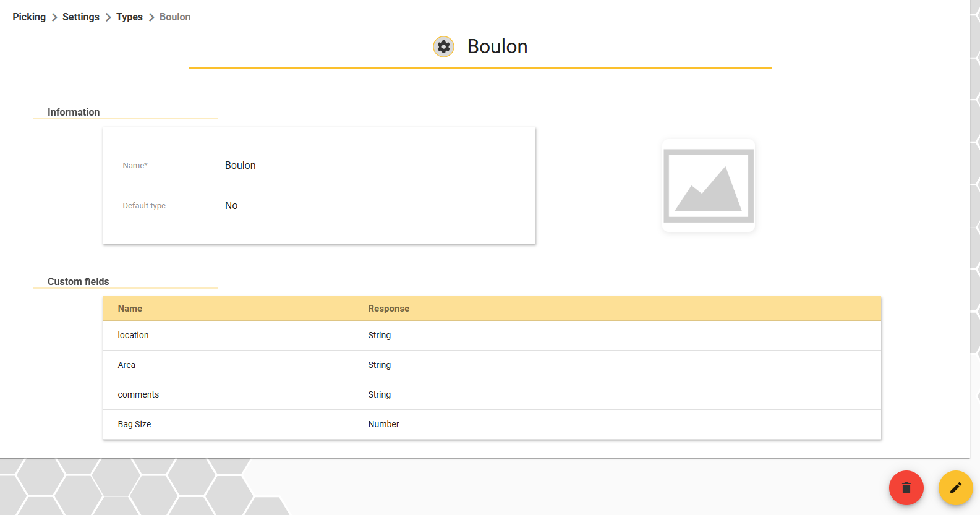Navigate to Types breadcrumb
Image resolution: width=980 pixels, height=515 pixels.
coord(129,17)
